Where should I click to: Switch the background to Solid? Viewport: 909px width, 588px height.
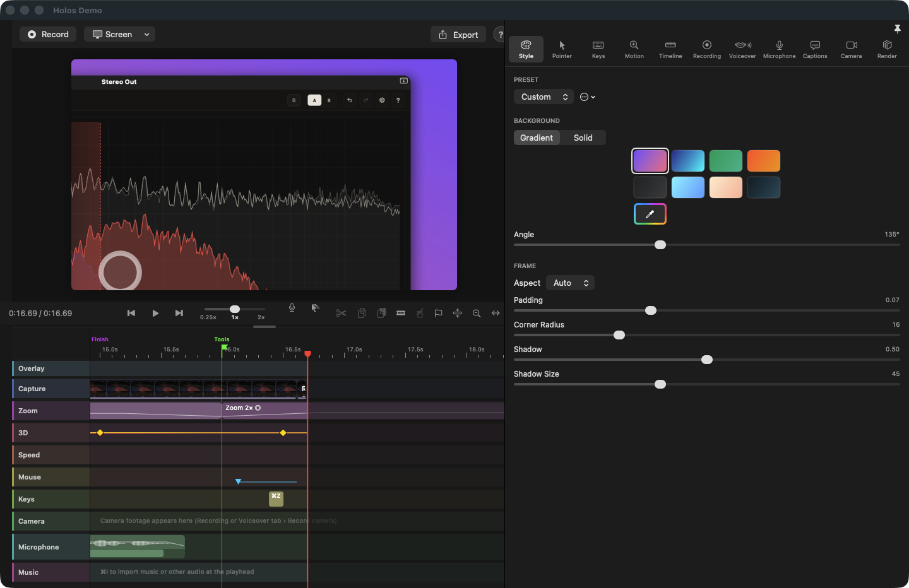tap(583, 138)
